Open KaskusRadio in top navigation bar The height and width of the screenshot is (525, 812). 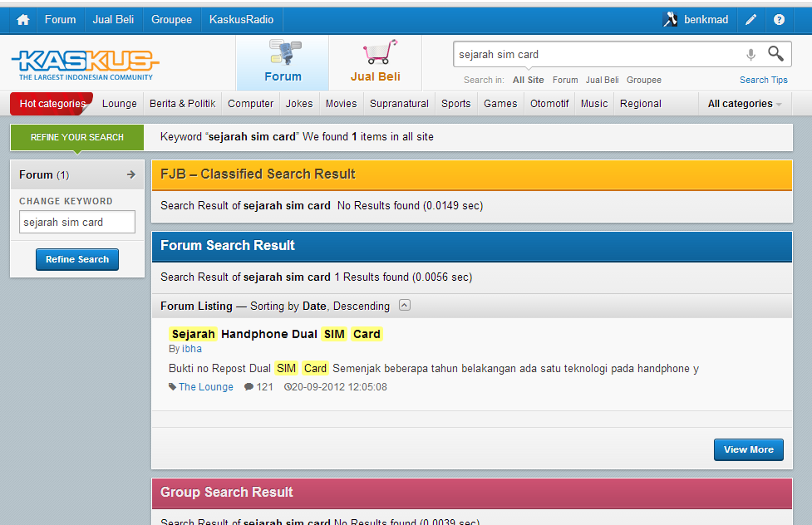click(x=241, y=20)
